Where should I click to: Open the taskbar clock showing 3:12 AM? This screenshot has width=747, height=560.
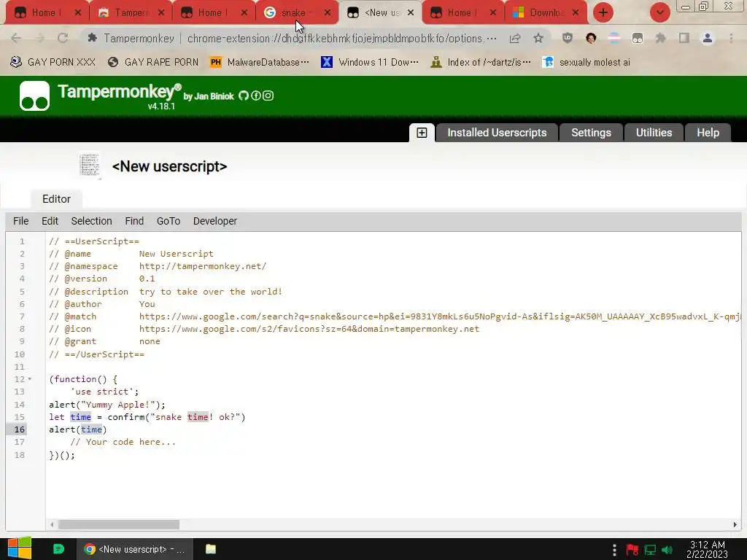coord(707,550)
